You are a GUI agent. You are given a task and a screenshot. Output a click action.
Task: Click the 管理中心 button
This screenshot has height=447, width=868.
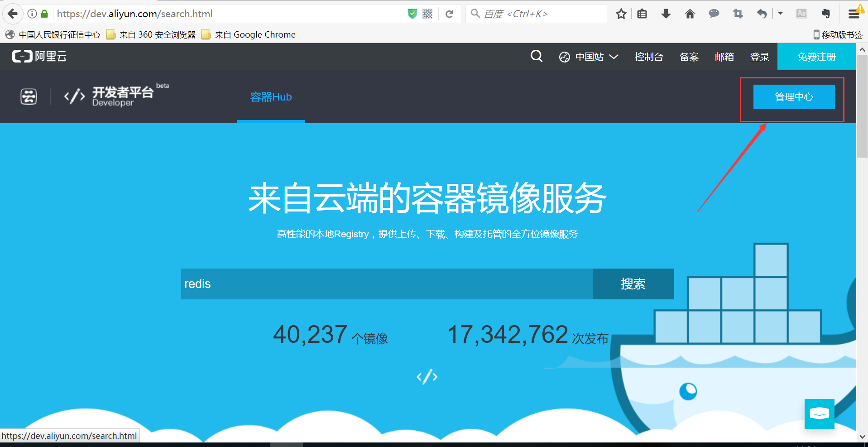(794, 96)
